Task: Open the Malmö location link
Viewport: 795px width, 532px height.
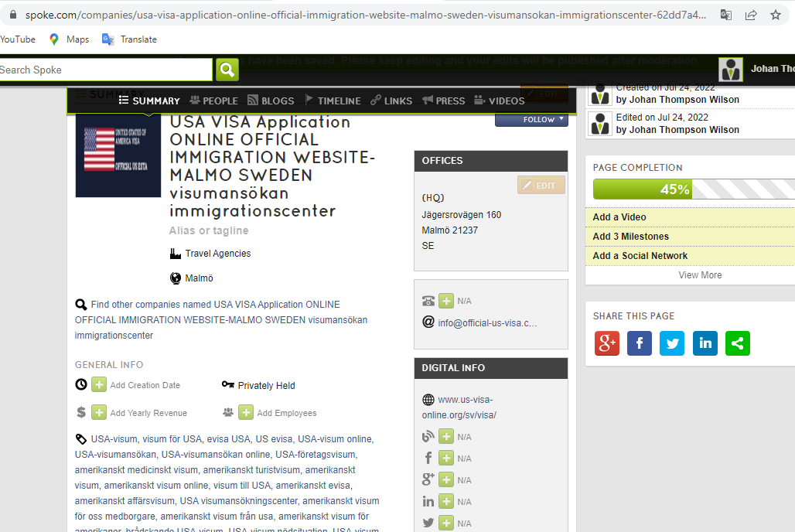Action: pyautogui.click(x=199, y=278)
